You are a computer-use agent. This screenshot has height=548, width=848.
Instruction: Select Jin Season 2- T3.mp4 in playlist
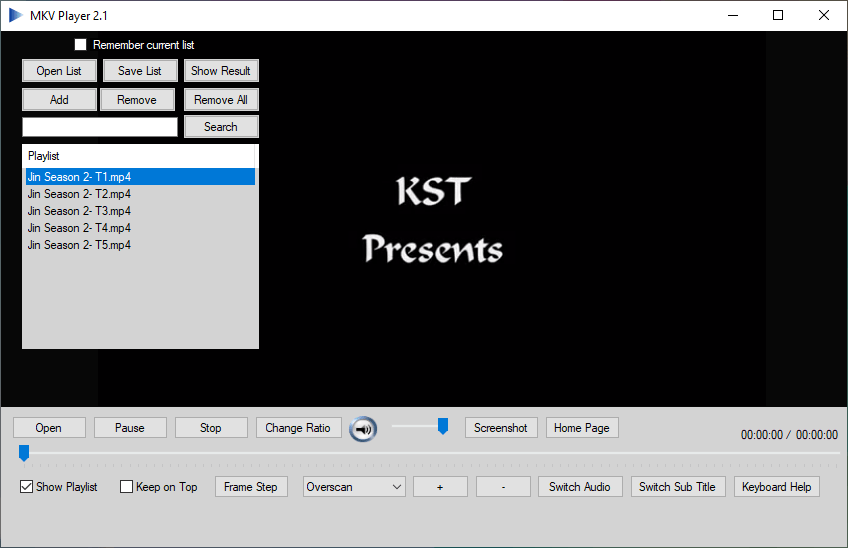79,211
